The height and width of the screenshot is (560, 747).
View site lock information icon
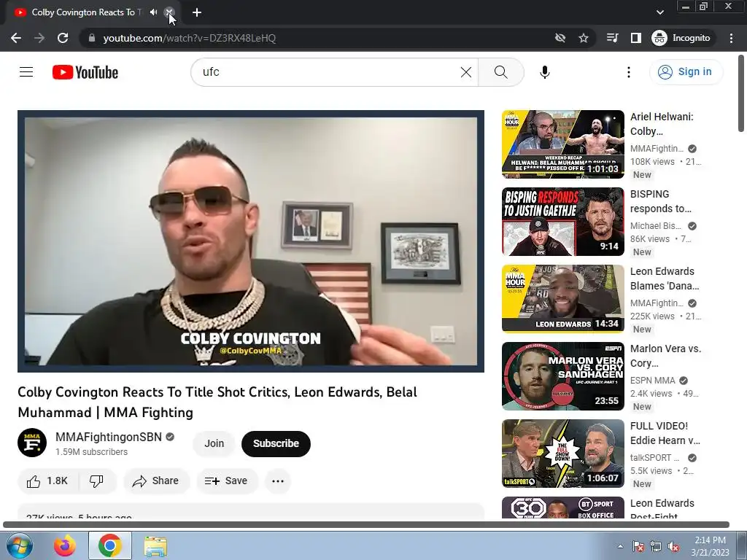(92, 38)
